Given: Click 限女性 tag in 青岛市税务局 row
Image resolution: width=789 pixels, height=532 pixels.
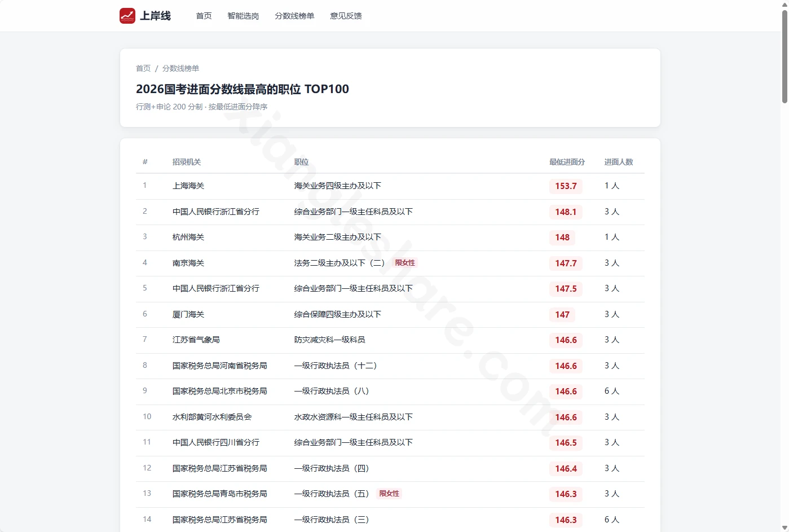Looking at the screenshot, I should (389, 494).
